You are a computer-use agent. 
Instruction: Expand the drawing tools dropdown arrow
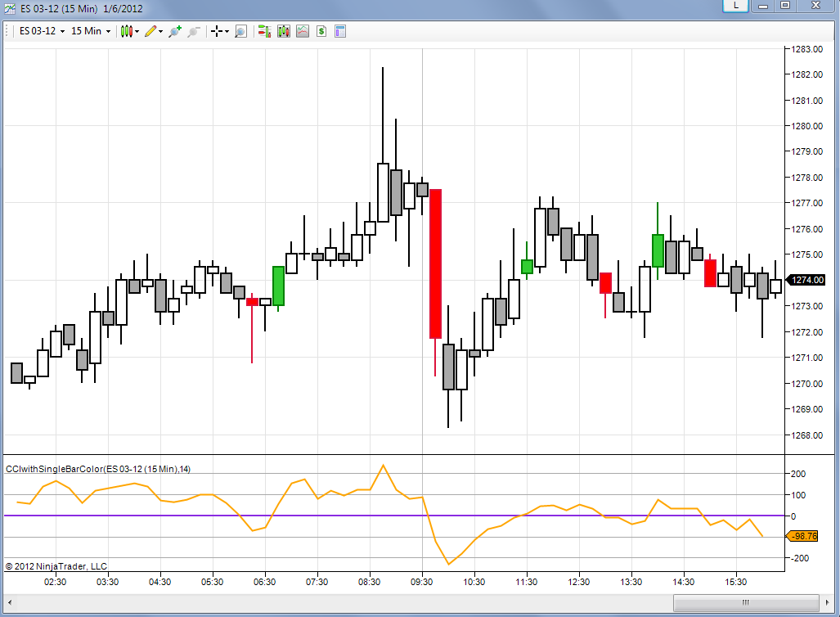coord(160,32)
